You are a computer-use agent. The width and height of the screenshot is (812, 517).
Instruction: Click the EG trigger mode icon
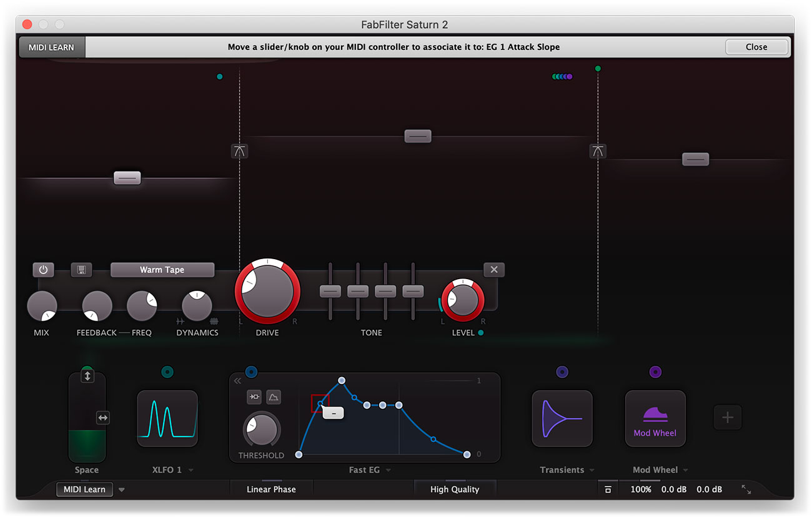pyautogui.click(x=254, y=396)
